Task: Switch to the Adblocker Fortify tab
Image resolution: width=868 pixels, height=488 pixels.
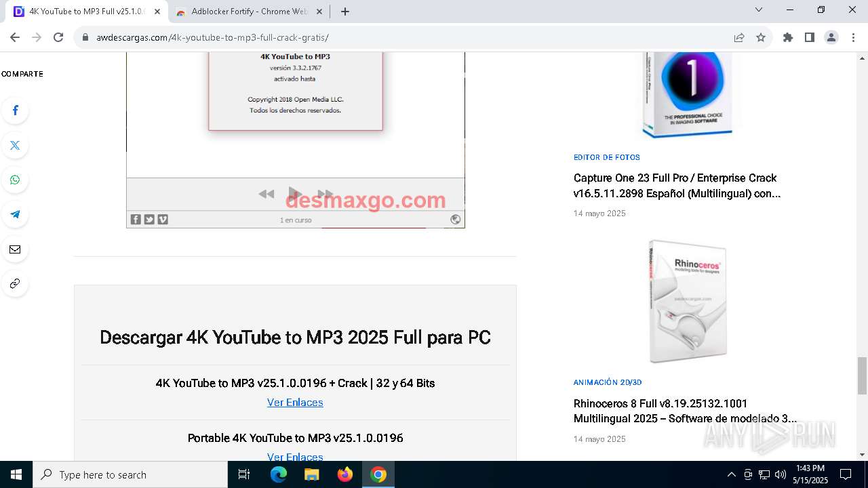Action: tap(248, 12)
